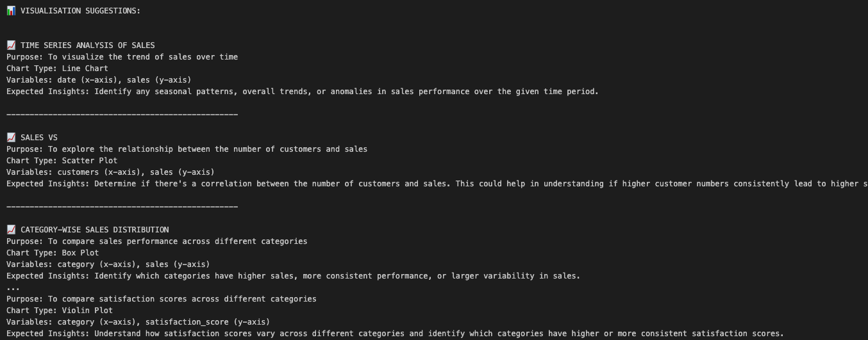Click the SALES VS heading text
This screenshot has height=340, width=868.
[x=38, y=138]
